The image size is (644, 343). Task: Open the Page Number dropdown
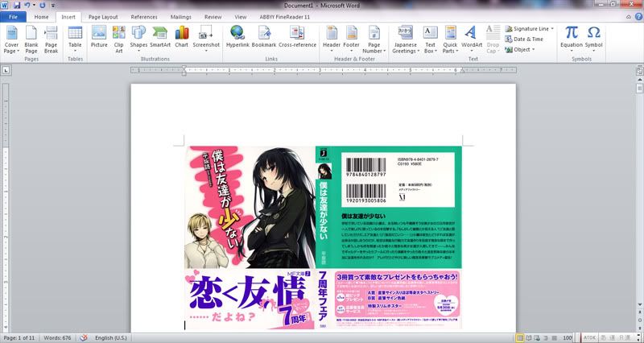point(374,39)
